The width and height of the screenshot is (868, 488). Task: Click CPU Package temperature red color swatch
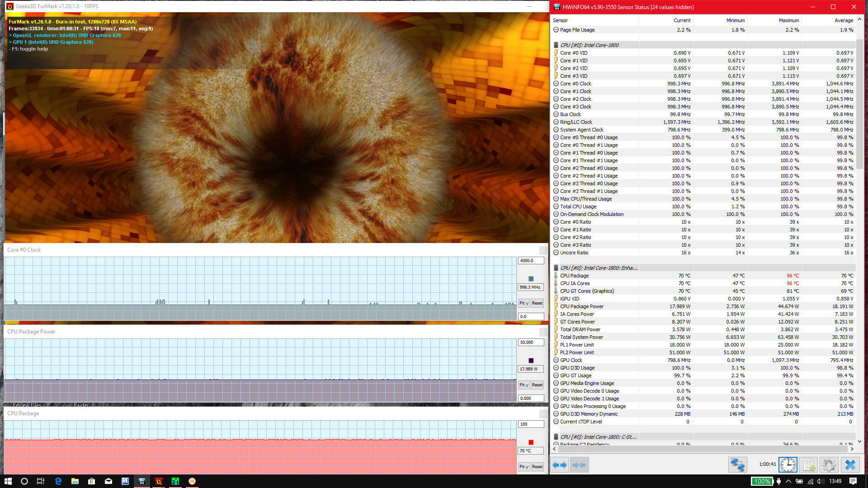(x=531, y=442)
